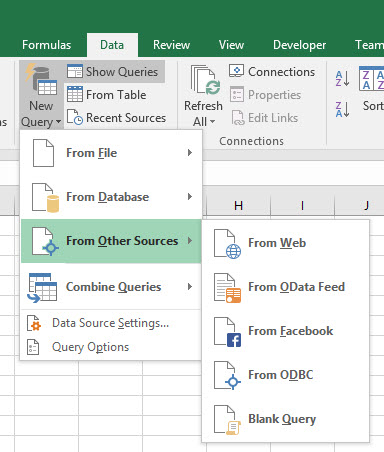Image resolution: width=384 pixels, height=452 pixels.
Task: Select the From OData Feed icon
Action: coord(227,288)
